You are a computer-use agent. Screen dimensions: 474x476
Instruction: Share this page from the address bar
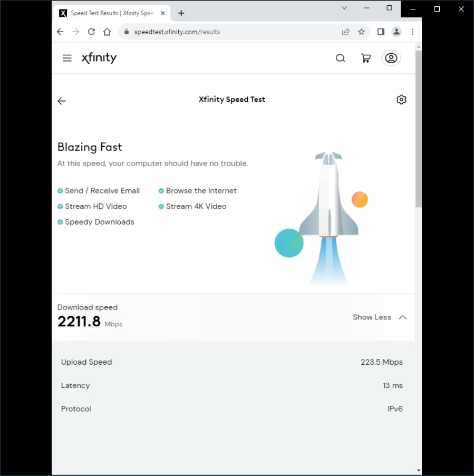[345, 32]
